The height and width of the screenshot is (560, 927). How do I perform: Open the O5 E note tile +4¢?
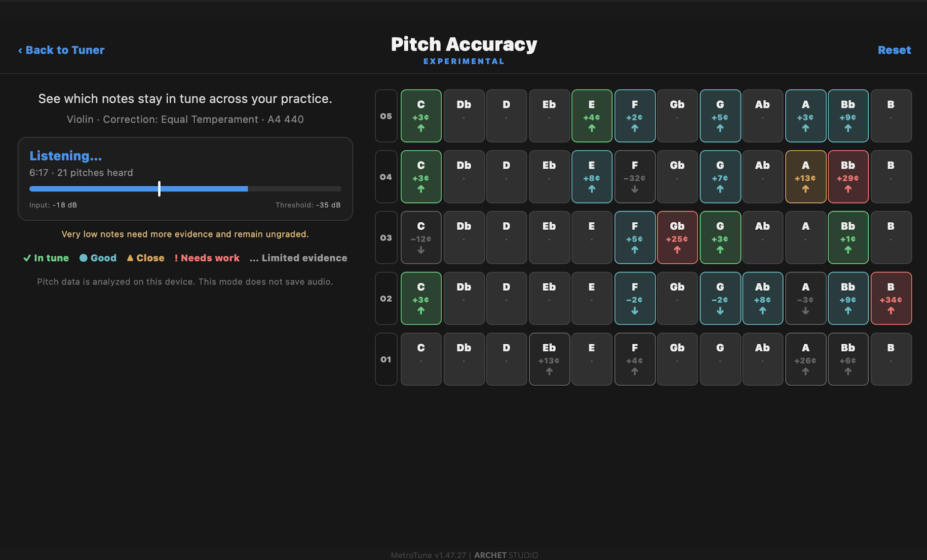pos(592,116)
